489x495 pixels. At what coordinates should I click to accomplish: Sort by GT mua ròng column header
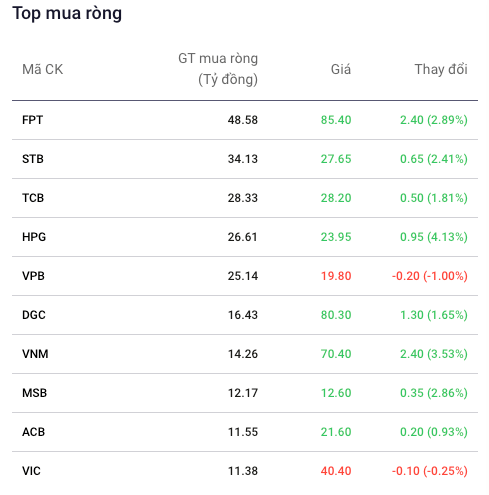pos(218,69)
